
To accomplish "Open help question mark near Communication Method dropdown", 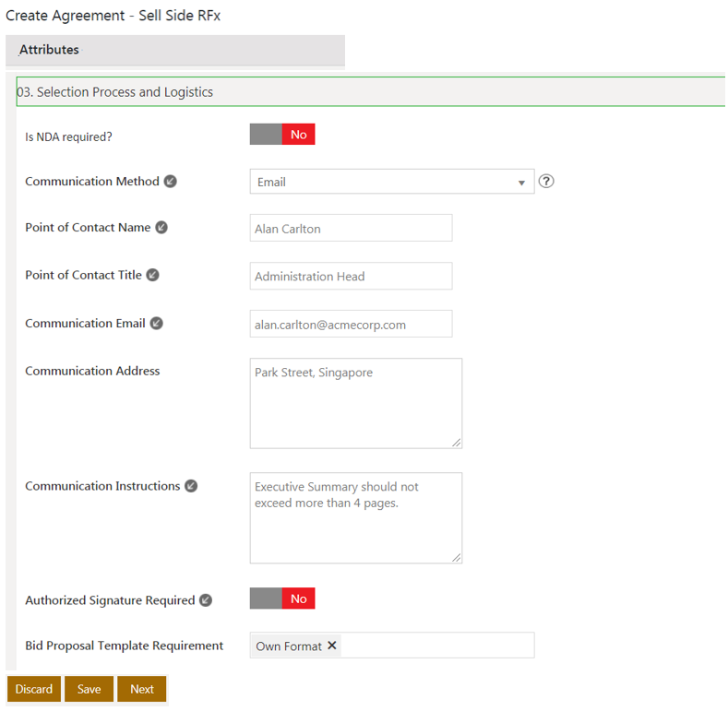I will click(546, 182).
